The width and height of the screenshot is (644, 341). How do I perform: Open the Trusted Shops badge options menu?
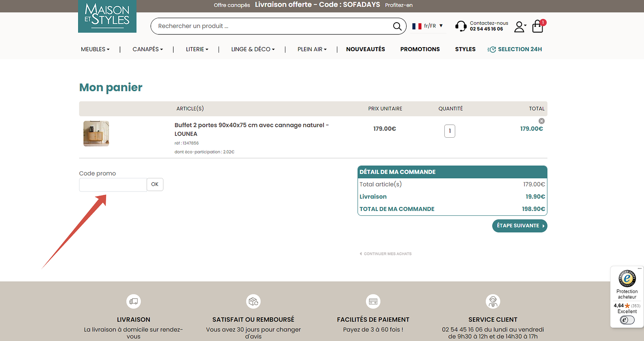tap(640, 269)
